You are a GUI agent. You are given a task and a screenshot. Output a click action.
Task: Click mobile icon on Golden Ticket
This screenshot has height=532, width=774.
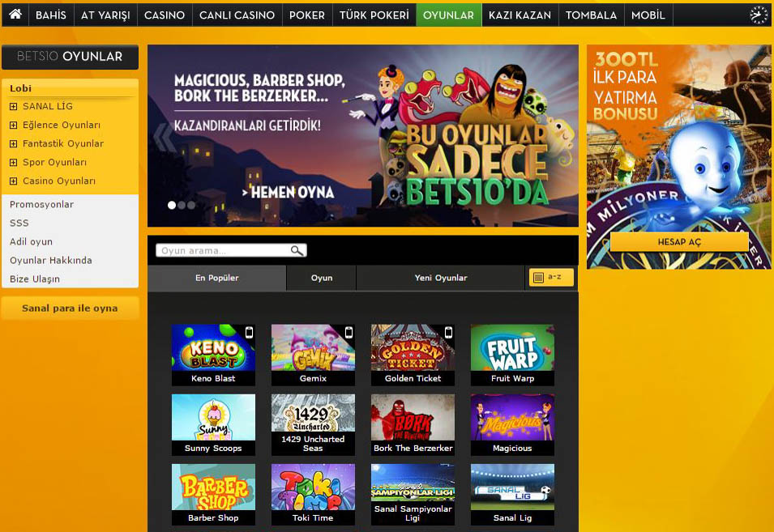[x=448, y=332]
